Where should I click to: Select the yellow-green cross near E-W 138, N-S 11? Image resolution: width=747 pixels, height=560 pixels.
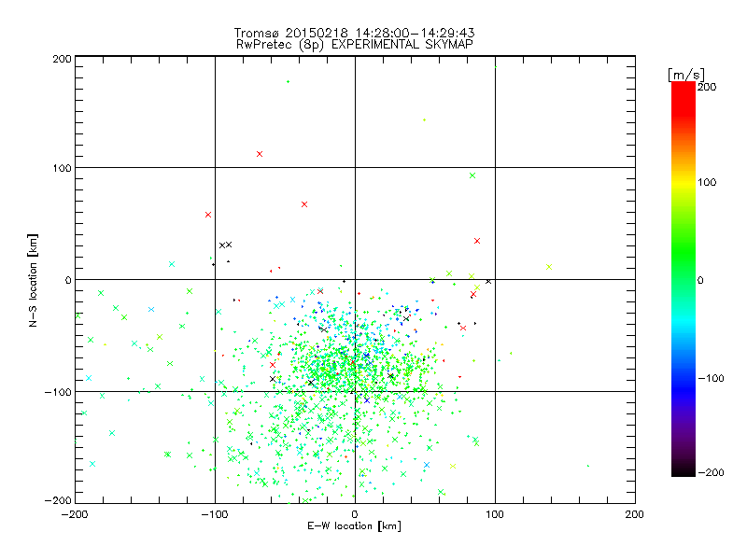point(549,267)
